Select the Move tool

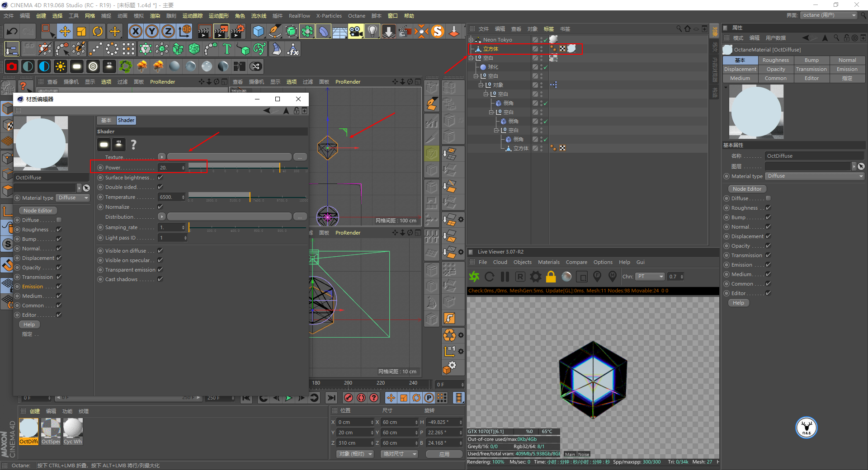click(x=65, y=31)
